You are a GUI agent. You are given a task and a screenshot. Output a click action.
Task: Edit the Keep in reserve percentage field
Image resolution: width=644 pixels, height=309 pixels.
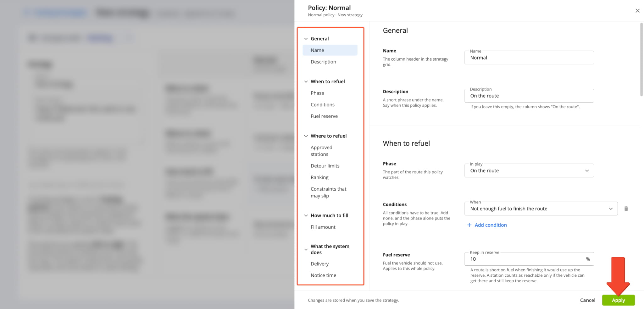pos(529,259)
